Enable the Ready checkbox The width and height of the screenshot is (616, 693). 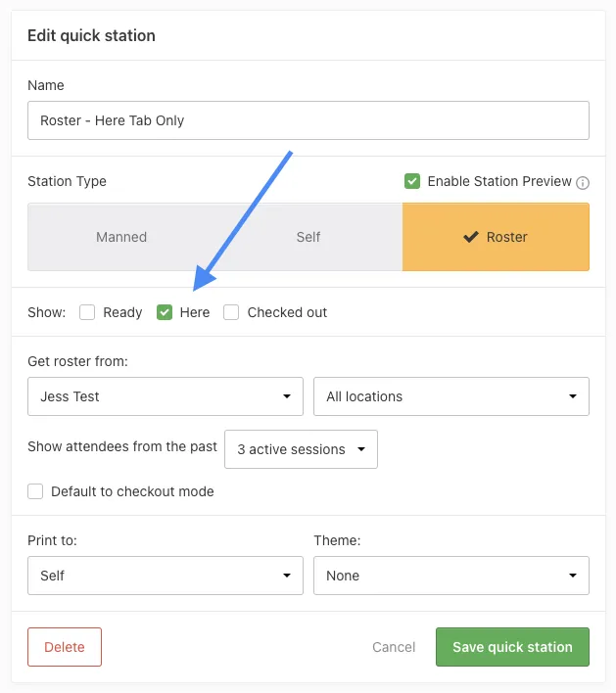87,312
